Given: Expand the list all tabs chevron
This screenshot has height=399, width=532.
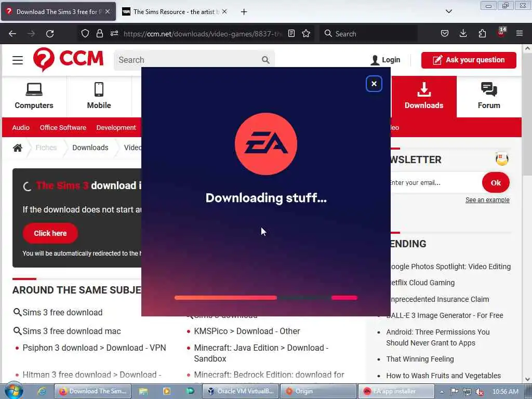Looking at the screenshot, I should pos(448,11).
